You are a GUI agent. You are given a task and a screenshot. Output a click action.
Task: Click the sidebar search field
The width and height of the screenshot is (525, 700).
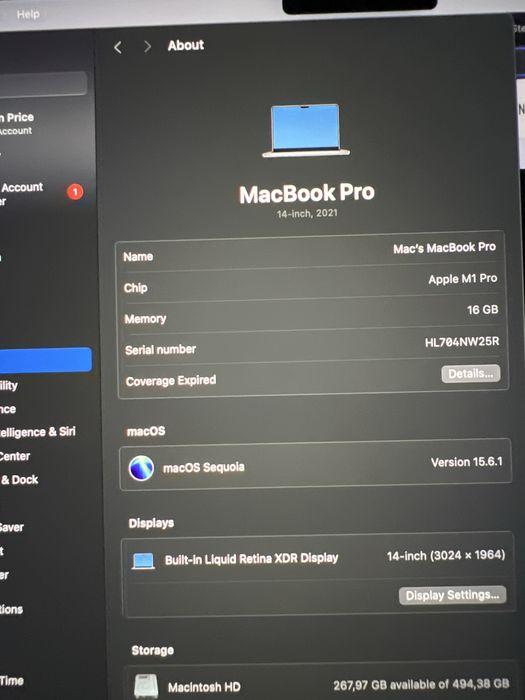click(x=43, y=83)
